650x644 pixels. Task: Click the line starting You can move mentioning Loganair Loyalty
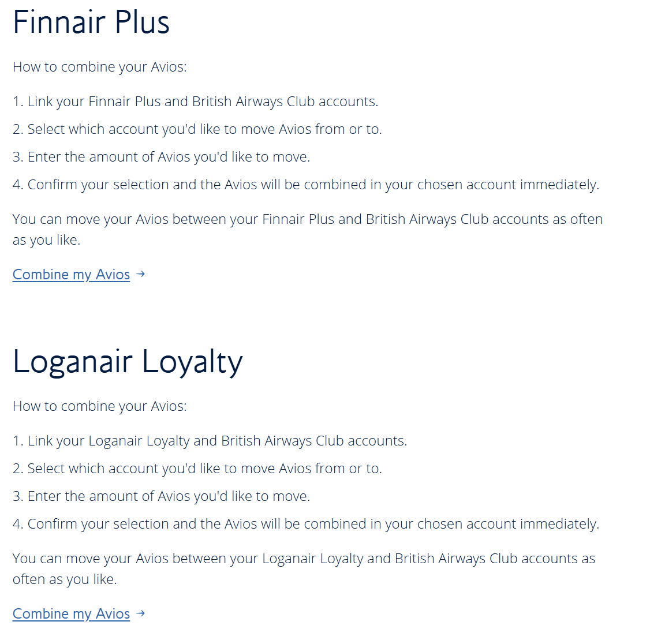pos(304,559)
